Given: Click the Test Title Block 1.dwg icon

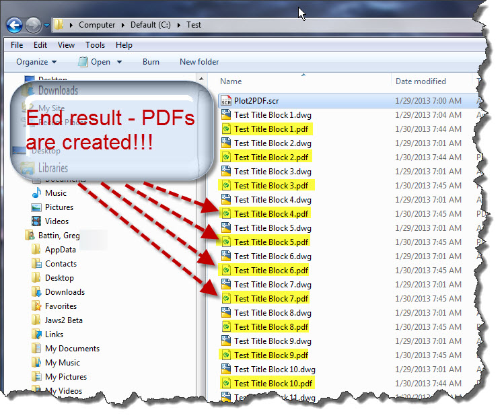Looking at the screenshot, I should (227, 115).
